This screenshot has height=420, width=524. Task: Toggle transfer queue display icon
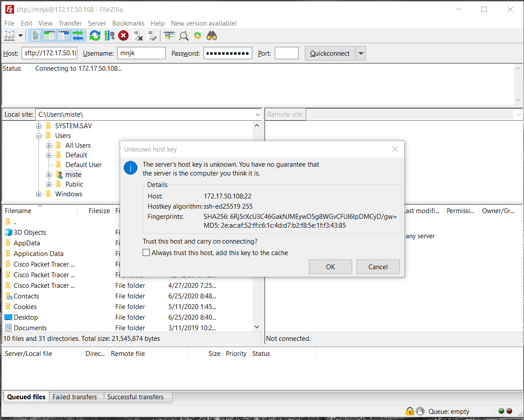[77, 35]
